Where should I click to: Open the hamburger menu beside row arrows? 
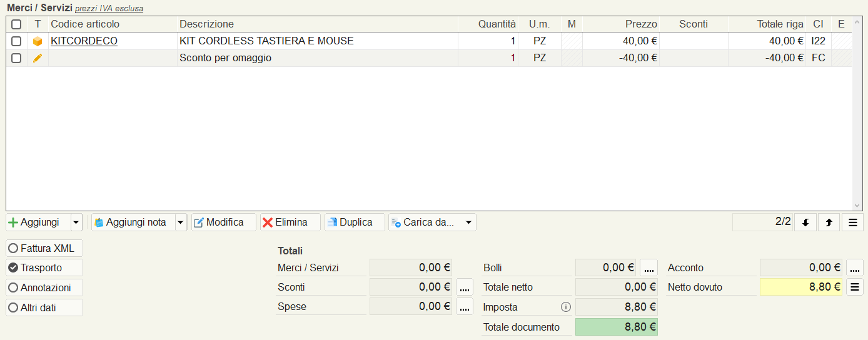point(853,222)
